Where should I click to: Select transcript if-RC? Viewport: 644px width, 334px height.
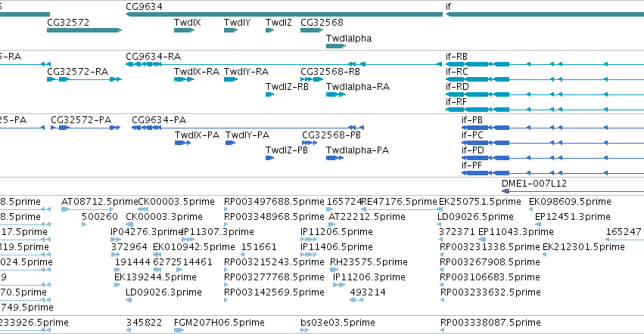[x=545, y=79]
